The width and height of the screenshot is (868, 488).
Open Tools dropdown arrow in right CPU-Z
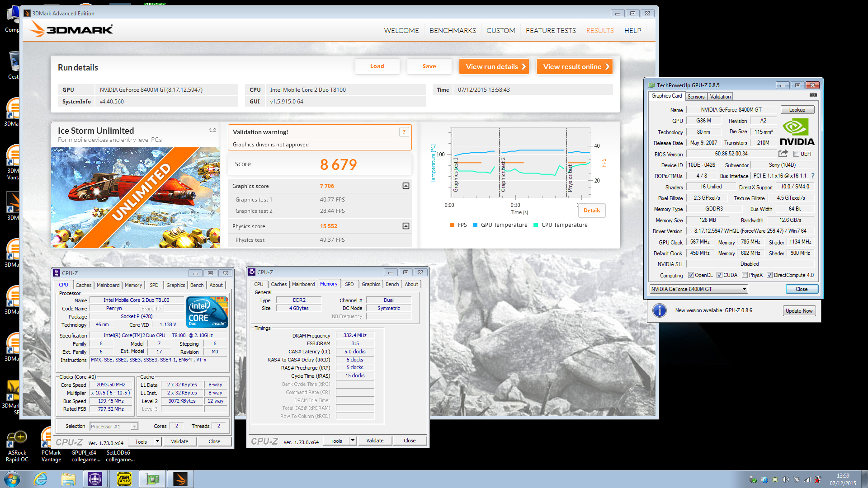353,441
